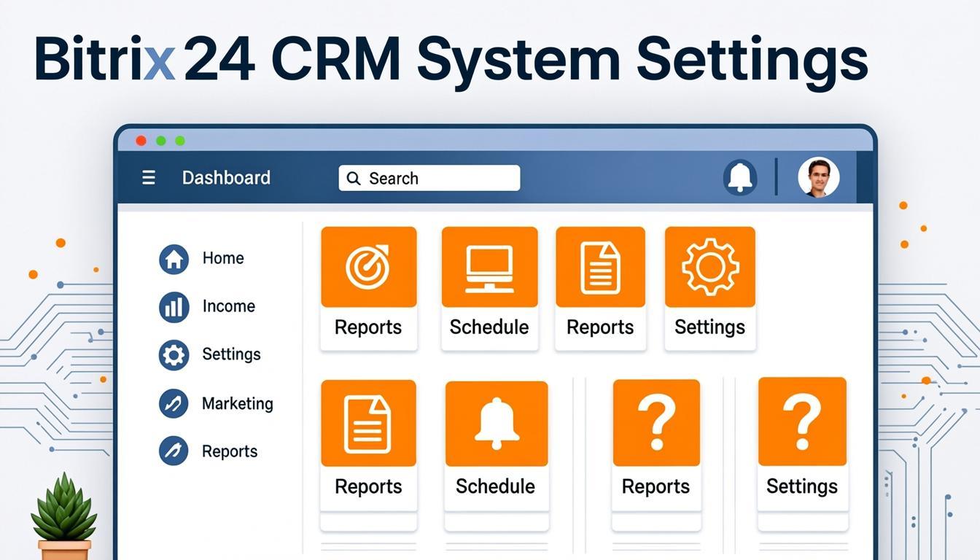Open the Schedule tile with monitor icon
980x560 pixels.
489,288
